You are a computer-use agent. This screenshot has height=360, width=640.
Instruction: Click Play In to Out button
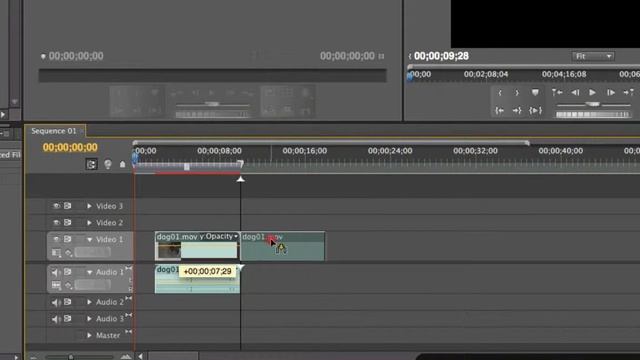tap(535, 111)
